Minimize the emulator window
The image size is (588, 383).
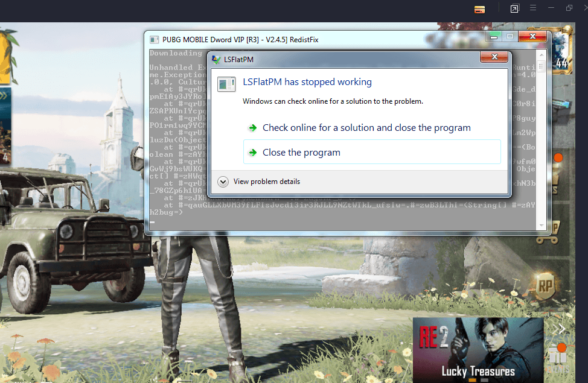coord(551,8)
